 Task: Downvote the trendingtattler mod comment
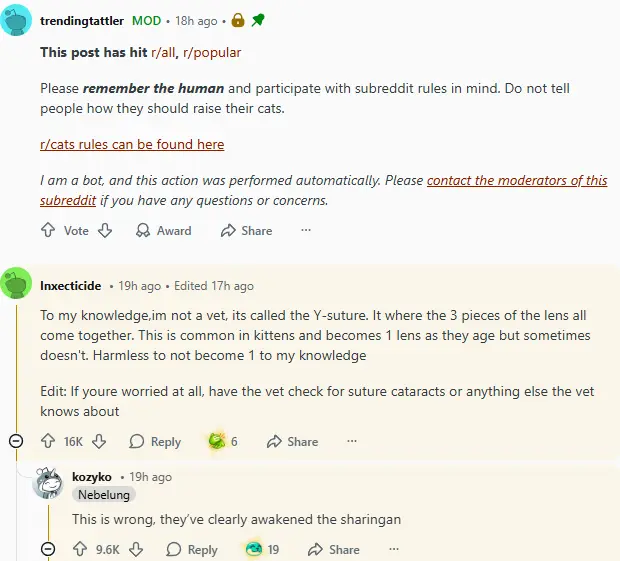[x=105, y=230]
